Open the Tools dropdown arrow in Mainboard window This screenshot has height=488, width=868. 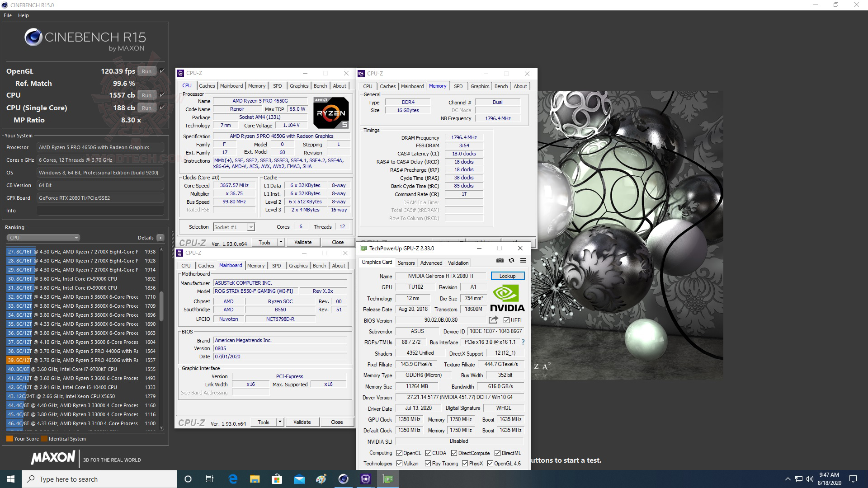280,422
